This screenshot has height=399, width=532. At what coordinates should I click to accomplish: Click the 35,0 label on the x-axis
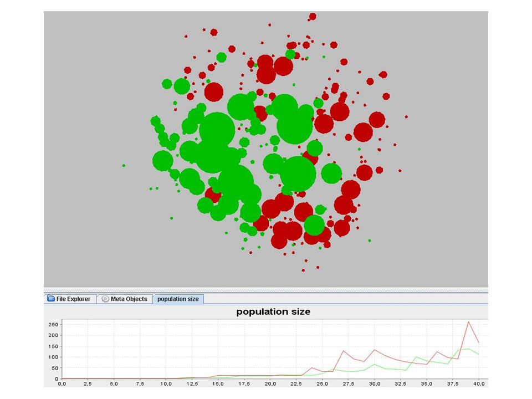[427, 383]
